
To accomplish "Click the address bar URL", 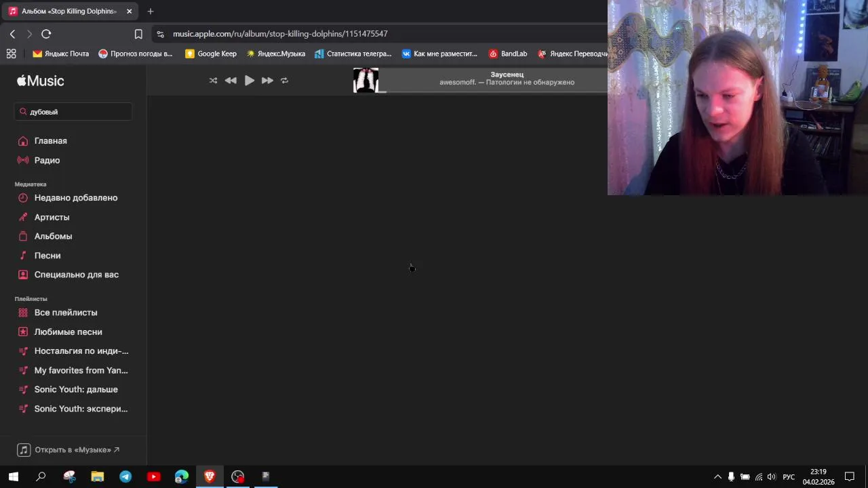I will click(280, 34).
